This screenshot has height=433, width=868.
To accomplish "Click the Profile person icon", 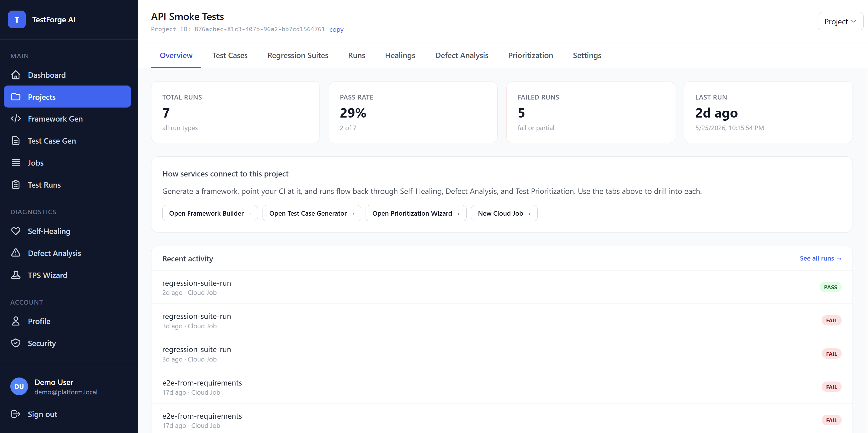I will tap(16, 321).
